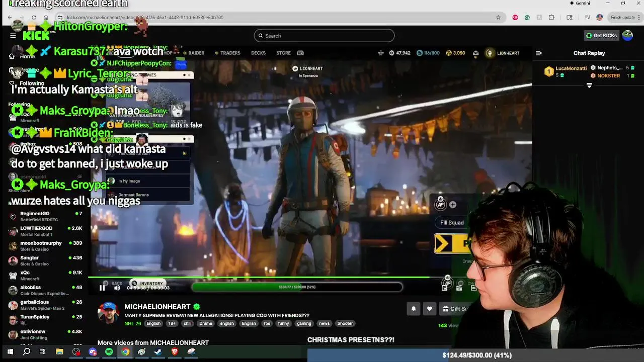The image size is (644, 362).
Task: Click the DECKS tab in the game video
Action: [x=258, y=53]
